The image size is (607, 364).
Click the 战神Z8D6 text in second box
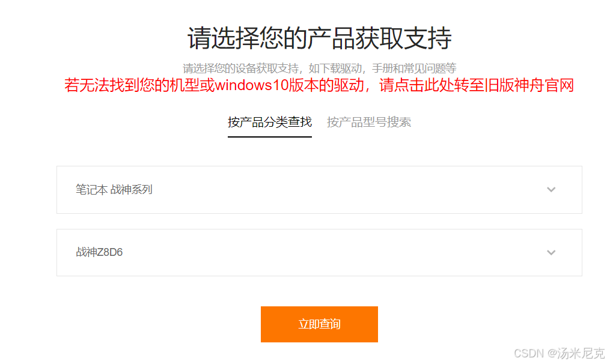[99, 252]
